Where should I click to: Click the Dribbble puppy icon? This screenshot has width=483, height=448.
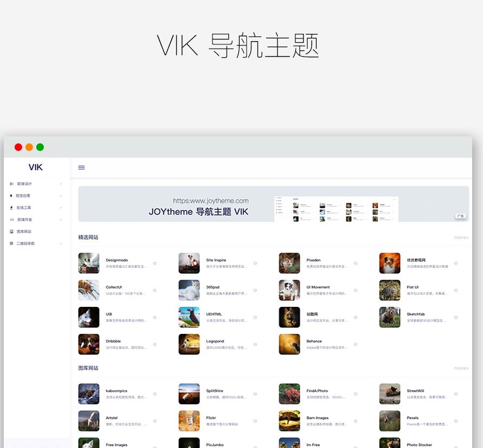click(x=89, y=344)
